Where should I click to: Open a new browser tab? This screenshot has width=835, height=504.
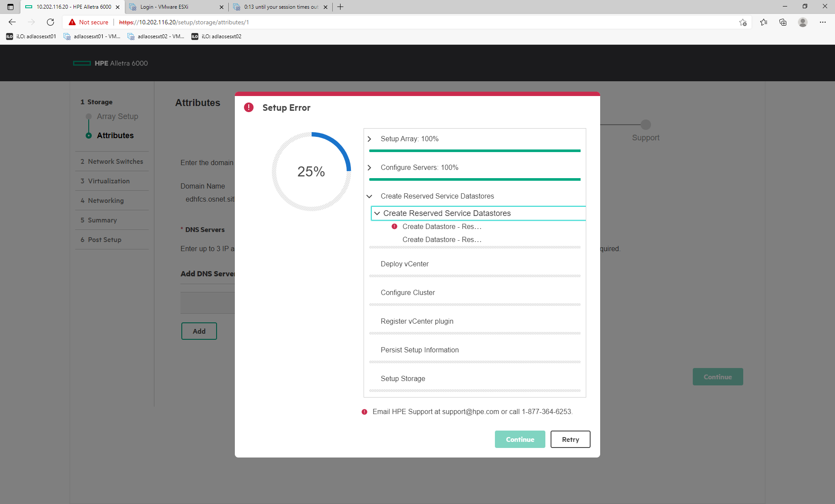point(341,7)
